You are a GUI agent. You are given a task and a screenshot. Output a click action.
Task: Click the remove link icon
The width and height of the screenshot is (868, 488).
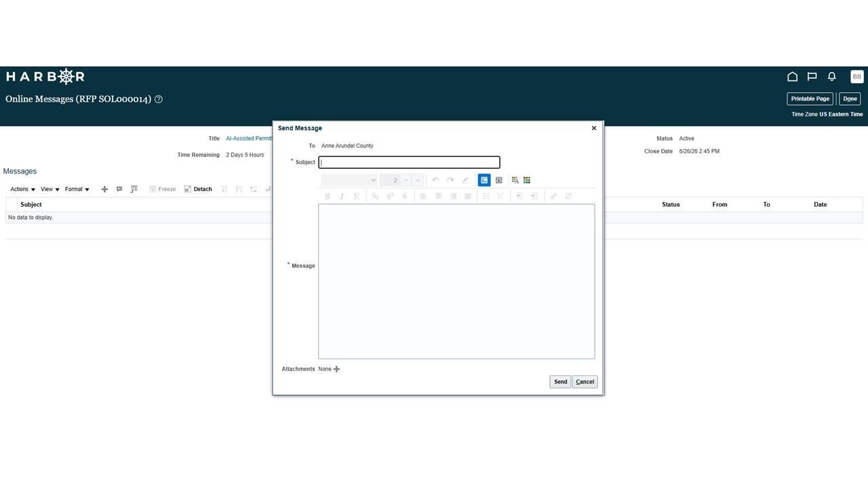coord(568,196)
